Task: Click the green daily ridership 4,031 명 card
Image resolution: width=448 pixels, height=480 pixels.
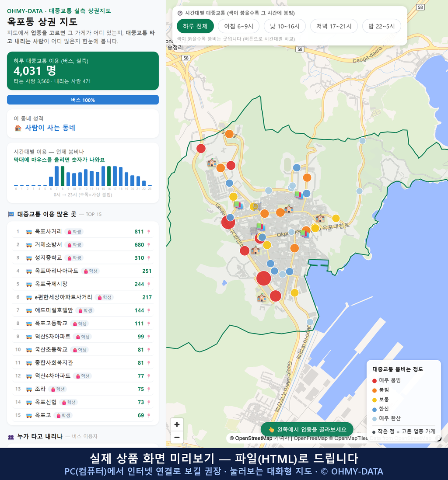Action: [x=83, y=71]
